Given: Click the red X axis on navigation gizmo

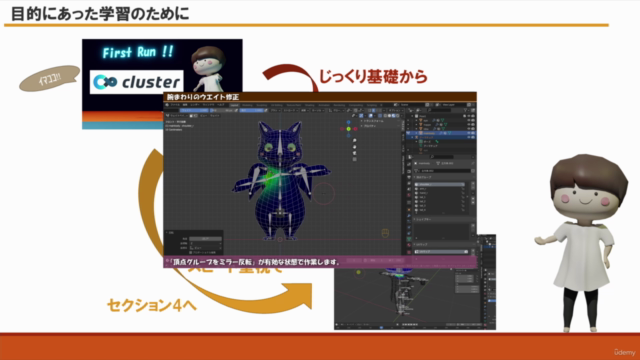Looking at the screenshot, I should coord(355,129).
